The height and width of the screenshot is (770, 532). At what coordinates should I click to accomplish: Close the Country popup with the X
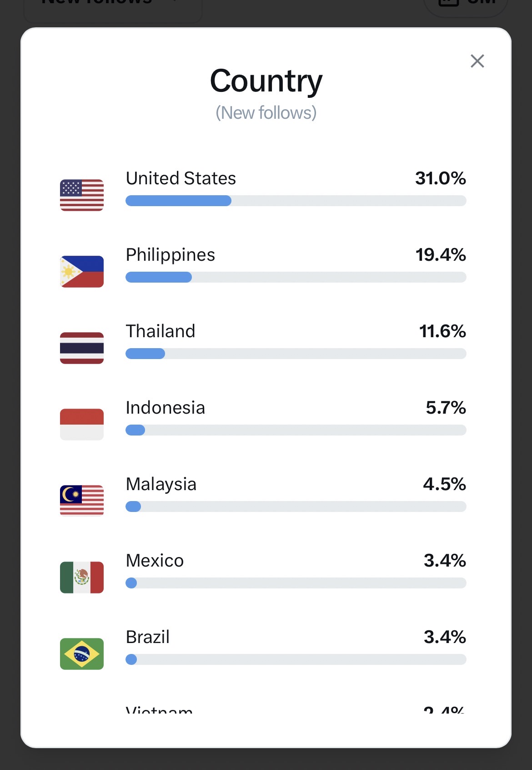477,61
